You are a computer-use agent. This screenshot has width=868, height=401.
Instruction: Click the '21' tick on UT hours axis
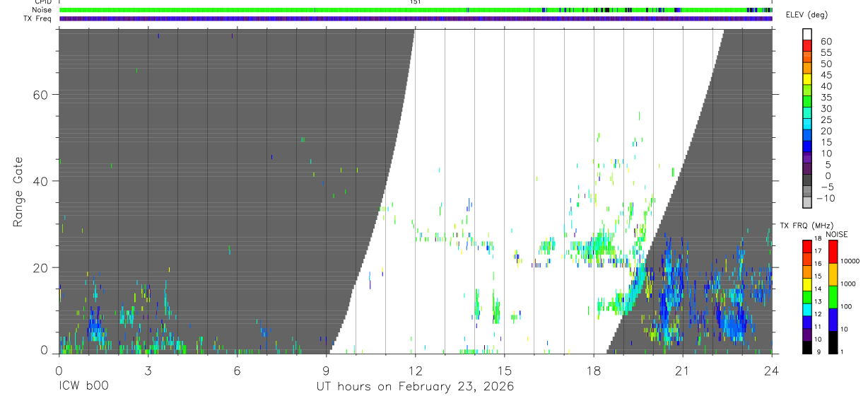[682, 370]
